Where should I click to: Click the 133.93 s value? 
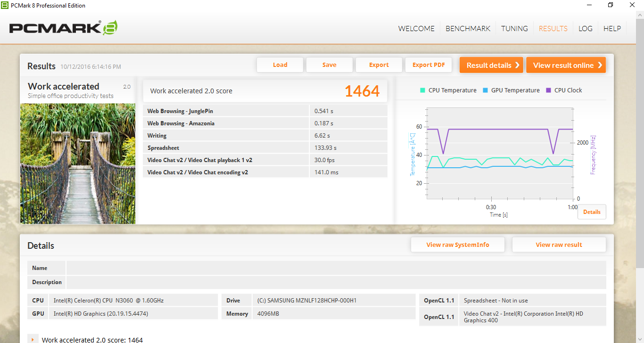(x=325, y=148)
